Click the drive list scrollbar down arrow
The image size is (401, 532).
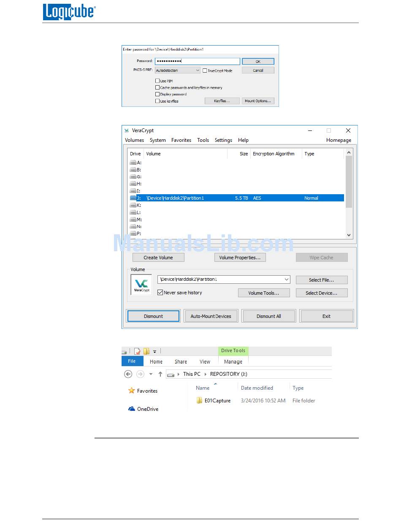pyautogui.click(x=349, y=235)
